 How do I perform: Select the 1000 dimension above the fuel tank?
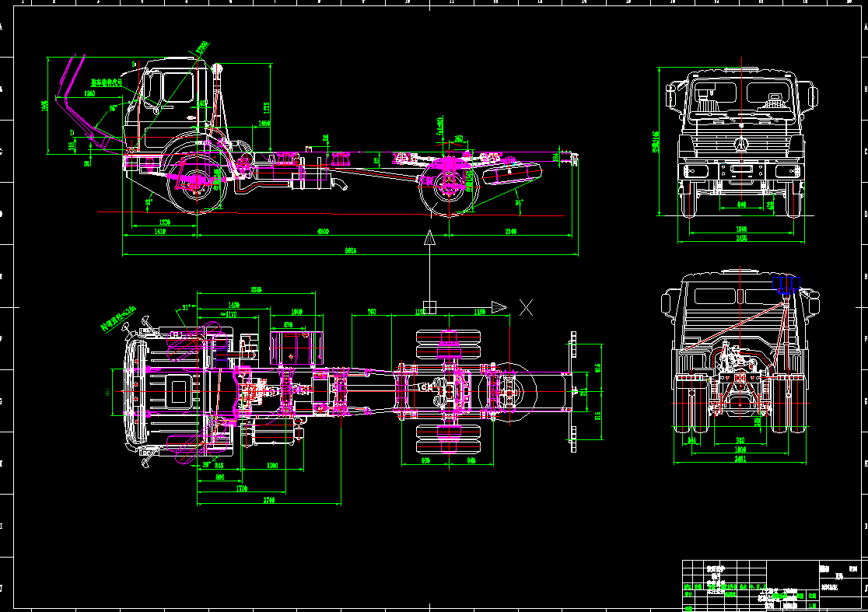296,312
